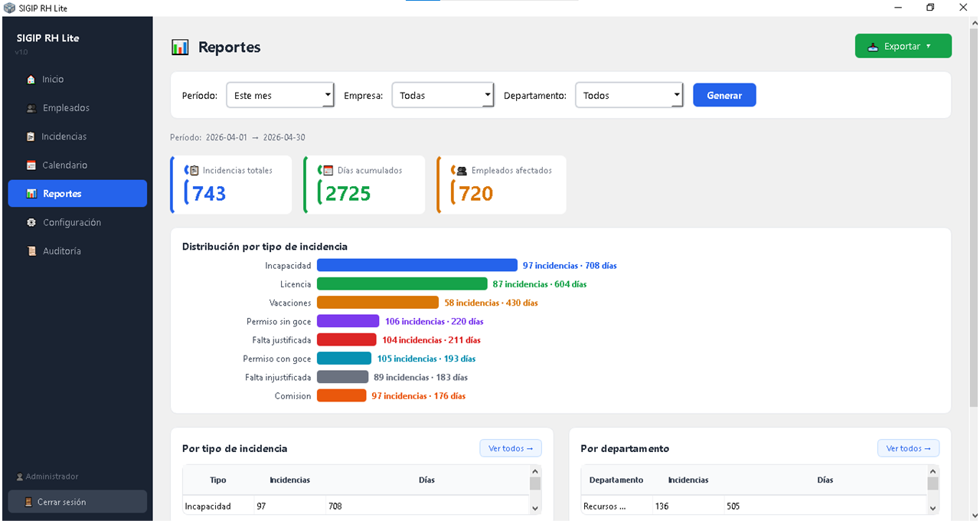Switch to the Calendario section
Image resolution: width=980 pixels, height=521 pixels.
pos(77,165)
